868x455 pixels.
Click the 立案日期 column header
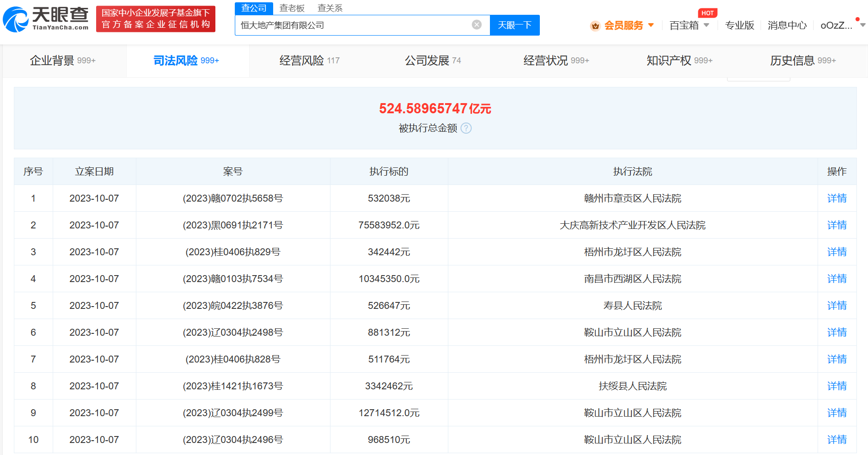(x=94, y=172)
